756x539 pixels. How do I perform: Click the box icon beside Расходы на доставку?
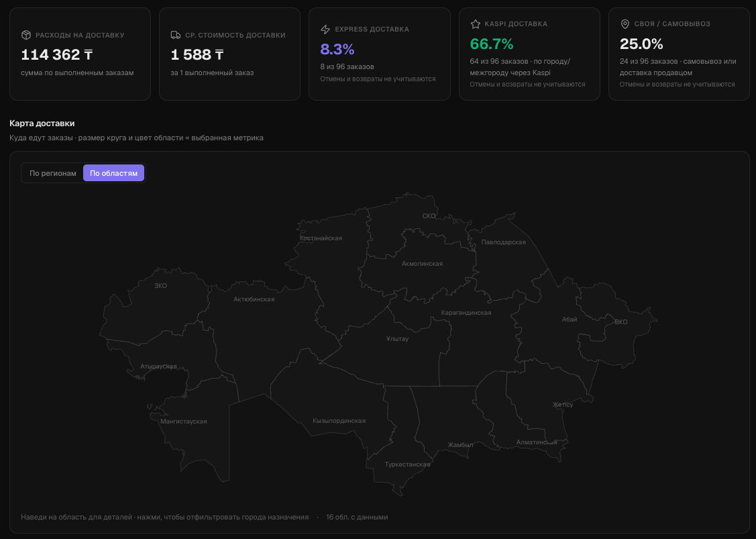(26, 35)
